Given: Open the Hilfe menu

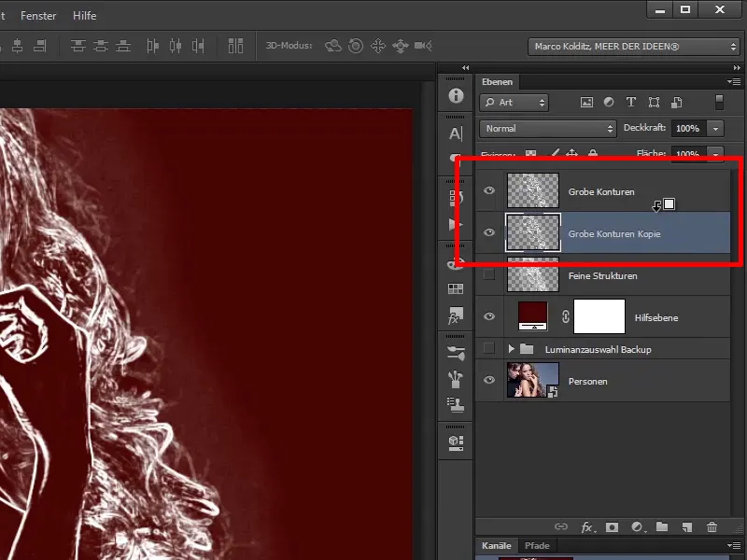Looking at the screenshot, I should [85, 16].
